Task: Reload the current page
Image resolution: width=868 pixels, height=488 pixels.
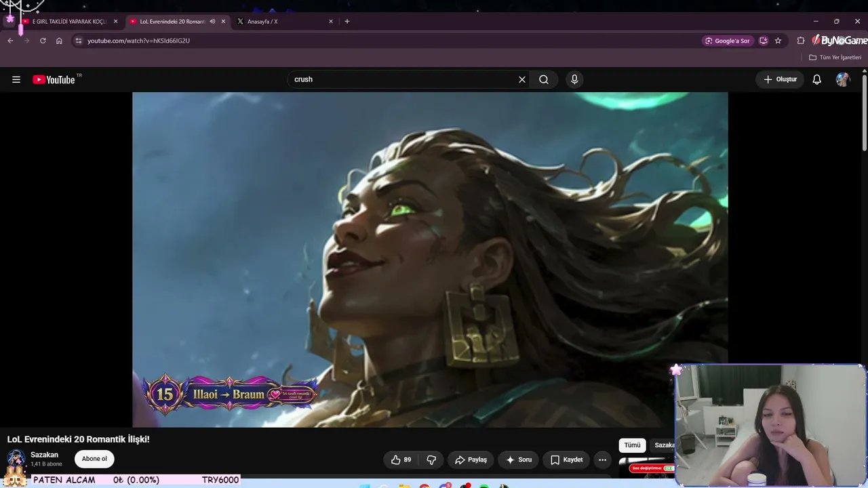Action: [x=43, y=41]
